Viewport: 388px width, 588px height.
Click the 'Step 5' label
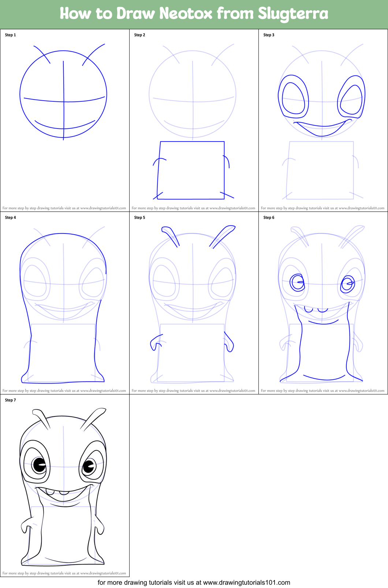[x=140, y=218]
